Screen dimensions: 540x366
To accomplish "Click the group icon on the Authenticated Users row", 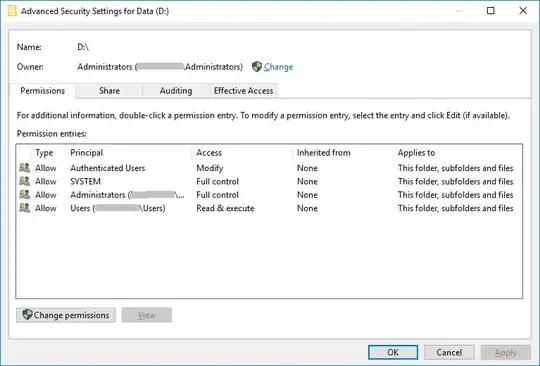I will pos(24,168).
